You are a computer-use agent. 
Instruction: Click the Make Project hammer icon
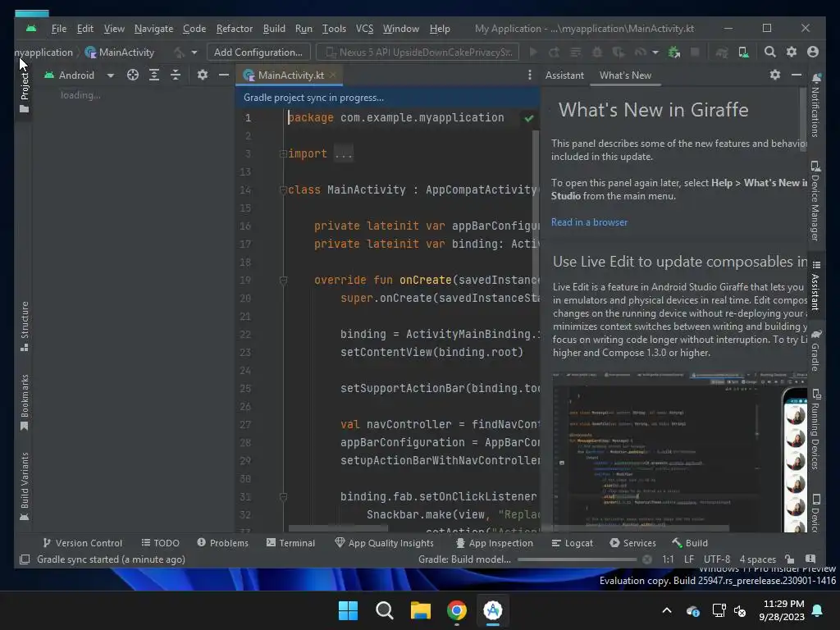179,52
